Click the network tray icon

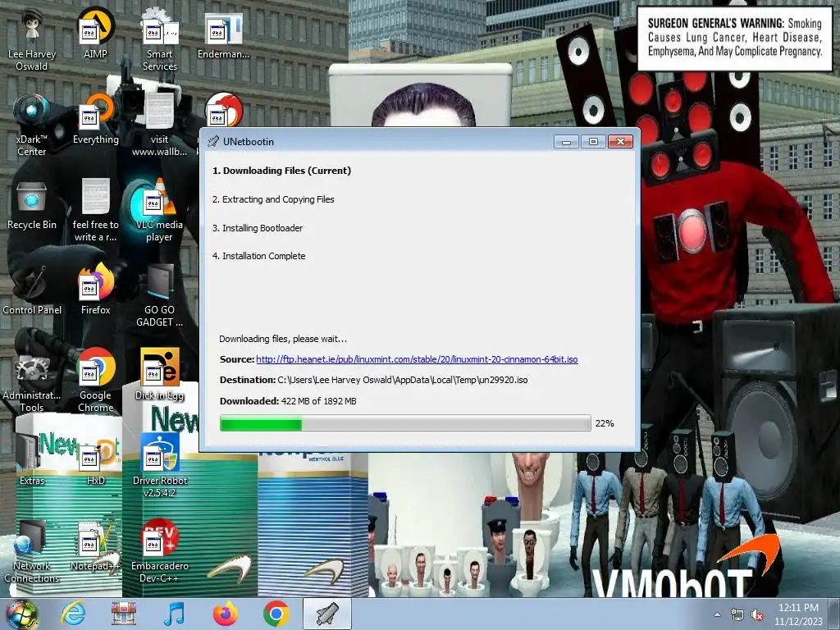[x=737, y=615]
